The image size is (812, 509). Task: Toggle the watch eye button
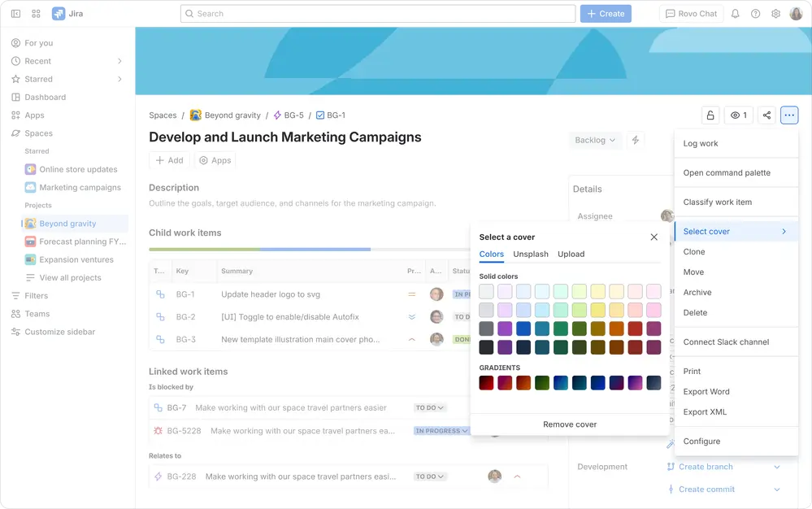tap(738, 115)
